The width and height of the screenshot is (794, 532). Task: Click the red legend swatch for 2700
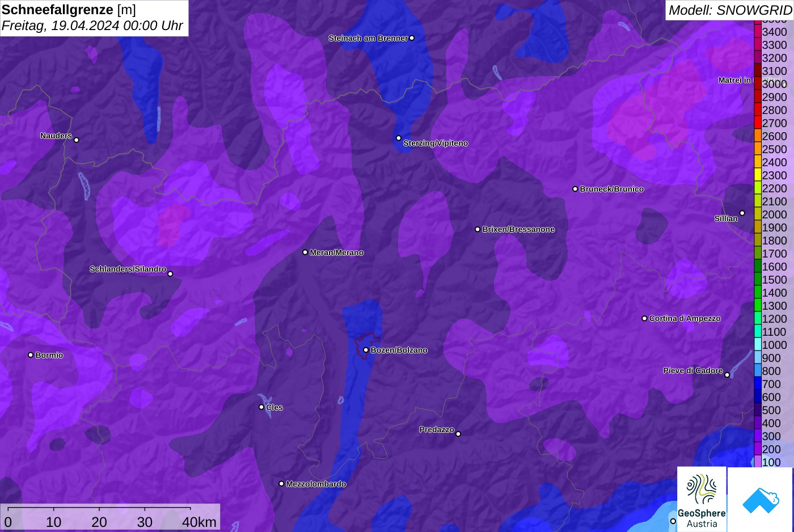[x=758, y=123]
